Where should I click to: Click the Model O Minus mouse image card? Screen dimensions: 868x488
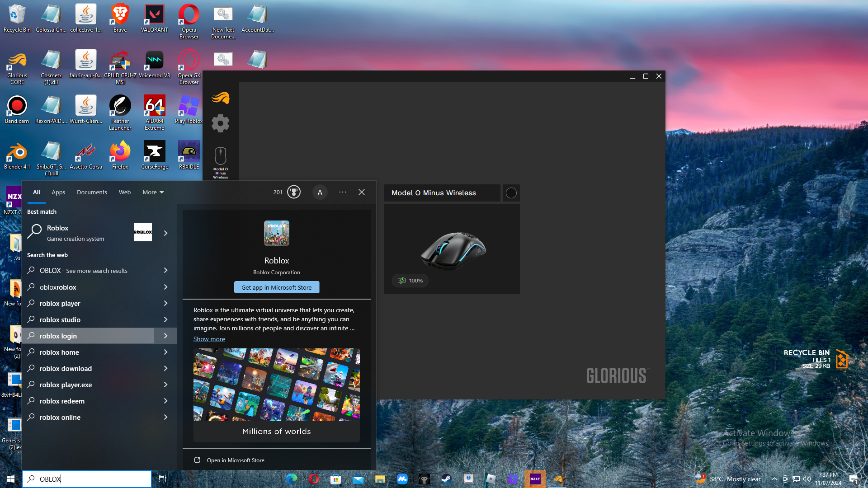point(452,249)
